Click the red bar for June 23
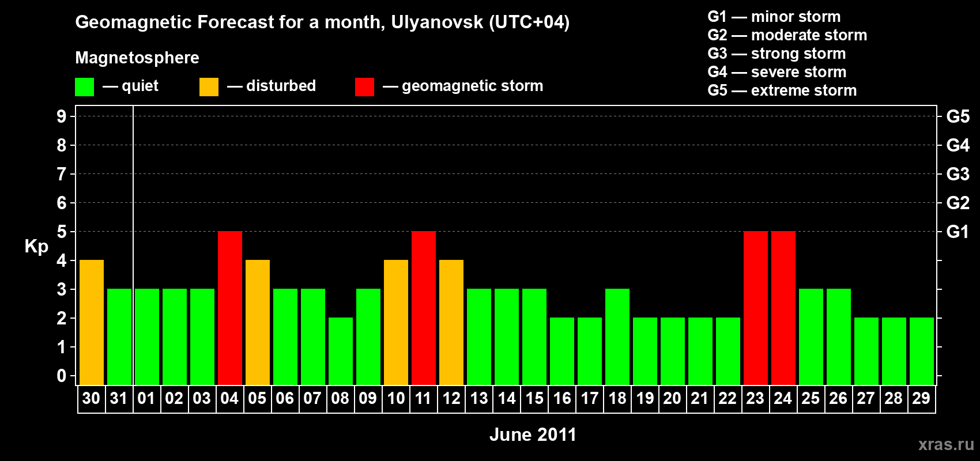 point(756,308)
